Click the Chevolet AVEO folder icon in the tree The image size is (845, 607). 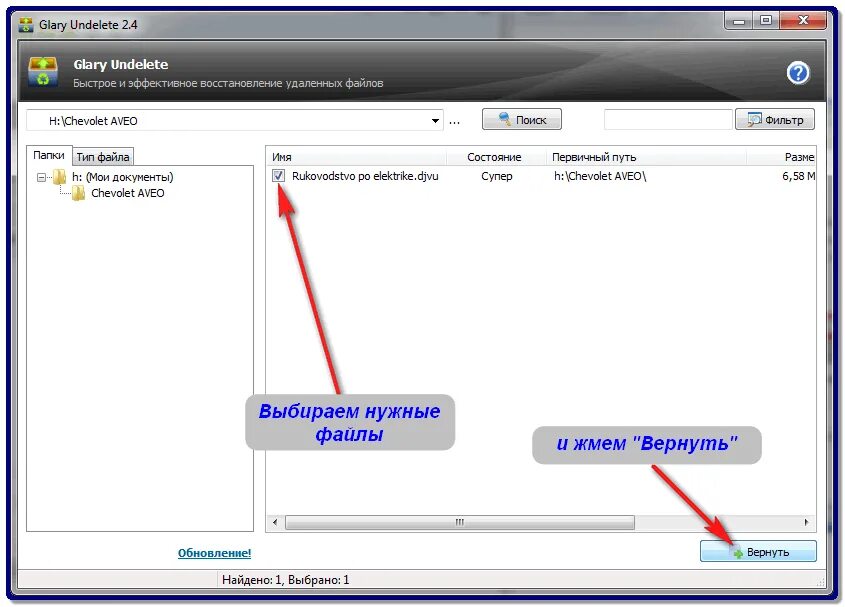(79, 193)
